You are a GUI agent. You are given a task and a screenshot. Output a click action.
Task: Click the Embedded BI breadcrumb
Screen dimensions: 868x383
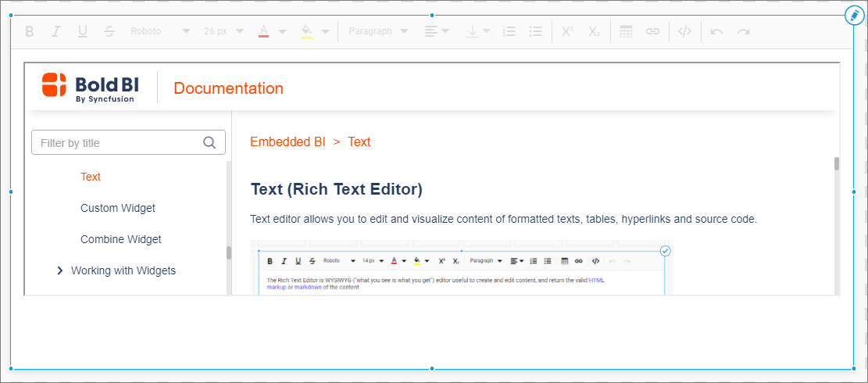pos(288,141)
